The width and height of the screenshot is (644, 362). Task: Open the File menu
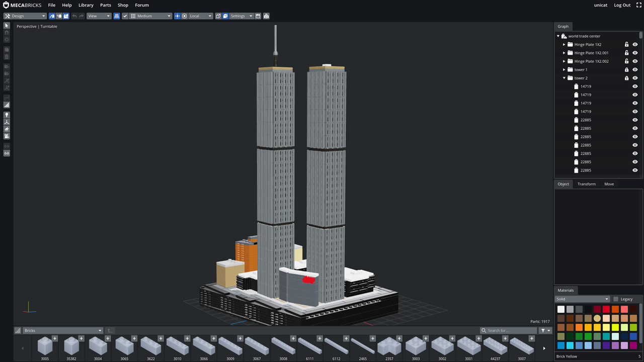52,5
